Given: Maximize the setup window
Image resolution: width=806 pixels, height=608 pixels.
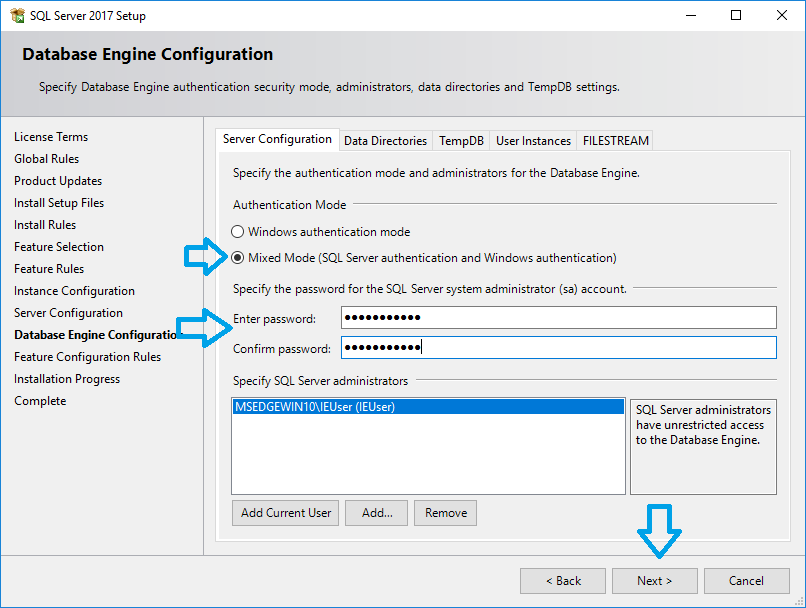Looking at the screenshot, I should tap(736, 16).
